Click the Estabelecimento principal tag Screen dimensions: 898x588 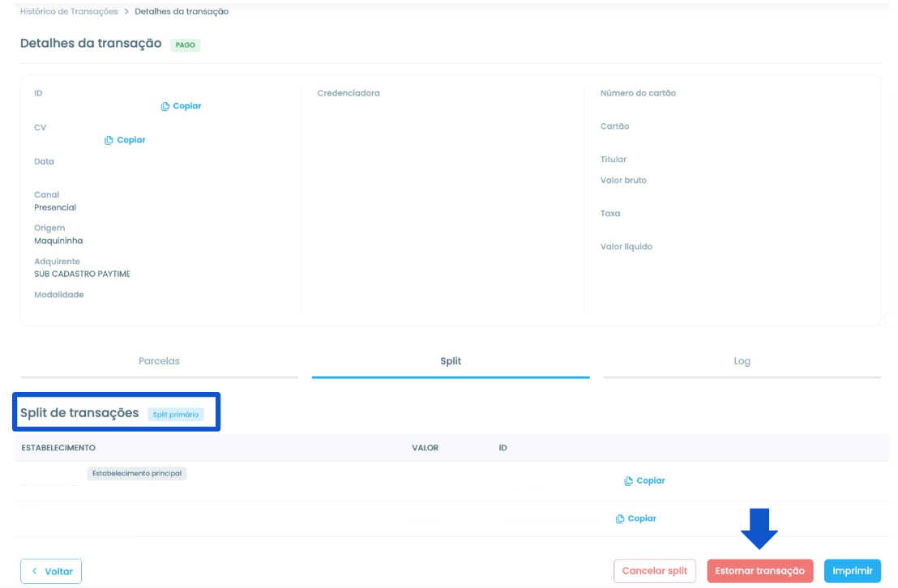coord(137,474)
